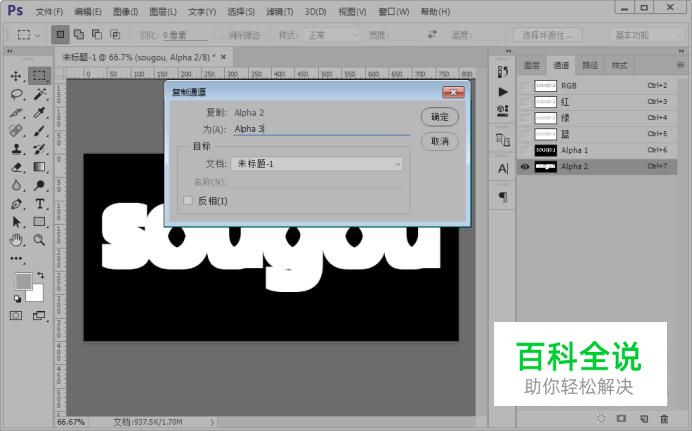The height and width of the screenshot is (431, 692).
Task: Open the 滤镜(T) menu
Action: (x=279, y=12)
